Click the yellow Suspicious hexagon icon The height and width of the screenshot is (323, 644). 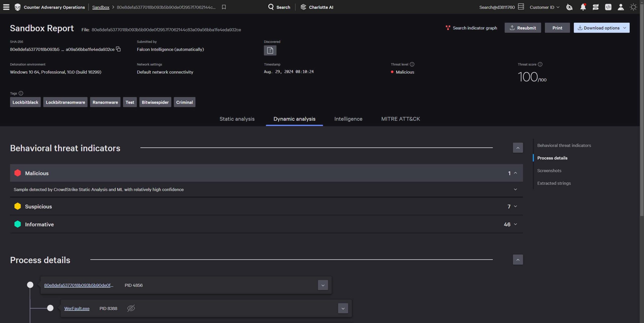pyautogui.click(x=18, y=206)
